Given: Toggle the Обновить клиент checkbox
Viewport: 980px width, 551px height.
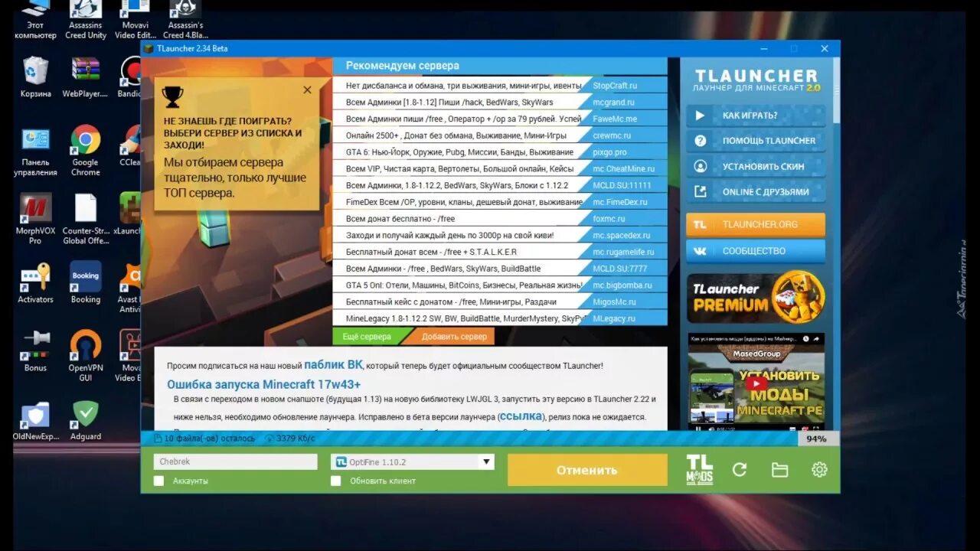Looking at the screenshot, I should click(335, 481).
